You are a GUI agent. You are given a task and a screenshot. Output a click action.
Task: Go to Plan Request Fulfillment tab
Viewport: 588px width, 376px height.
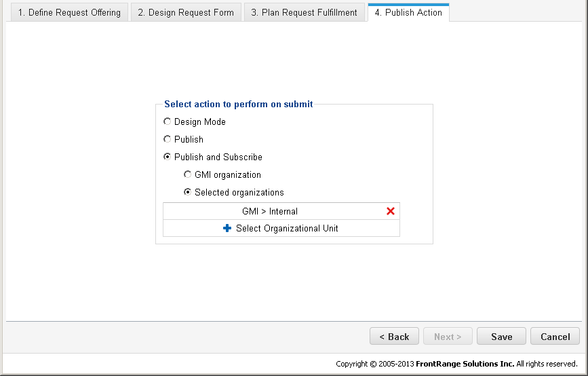coord(304,12)
